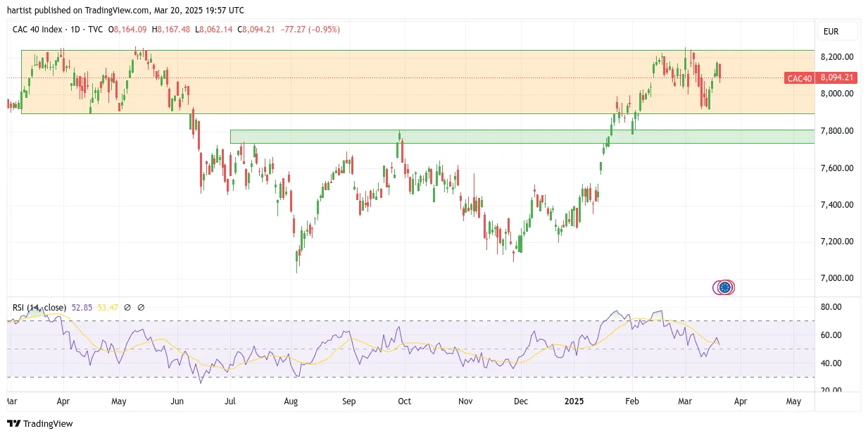Click the red CAC40 symbol tag
868x436 pixels.
(x=799, y=78)
